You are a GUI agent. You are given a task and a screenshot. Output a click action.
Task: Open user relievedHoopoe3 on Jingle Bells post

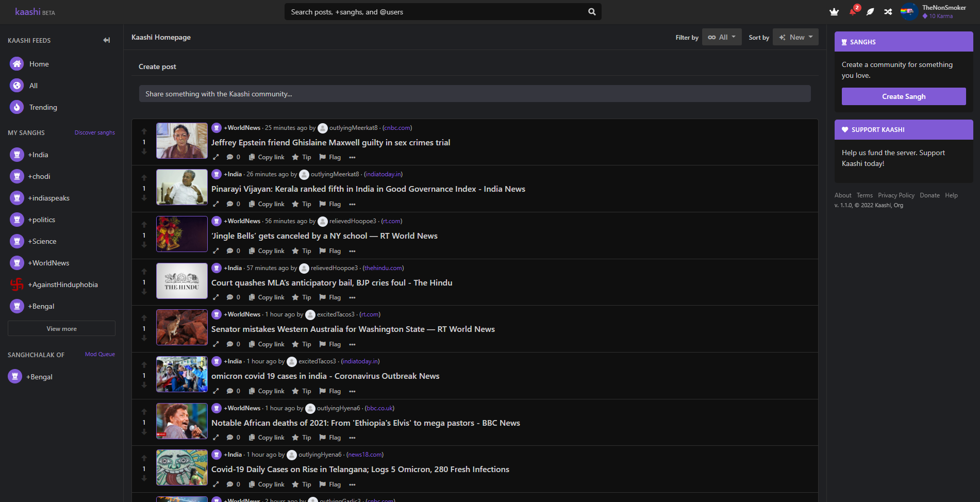(x=353, y=221)
